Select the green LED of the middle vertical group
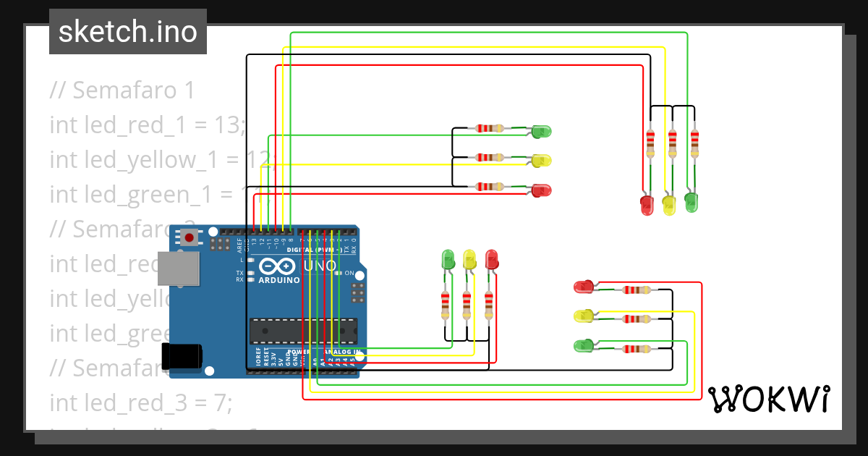 [x=446, y=258]
